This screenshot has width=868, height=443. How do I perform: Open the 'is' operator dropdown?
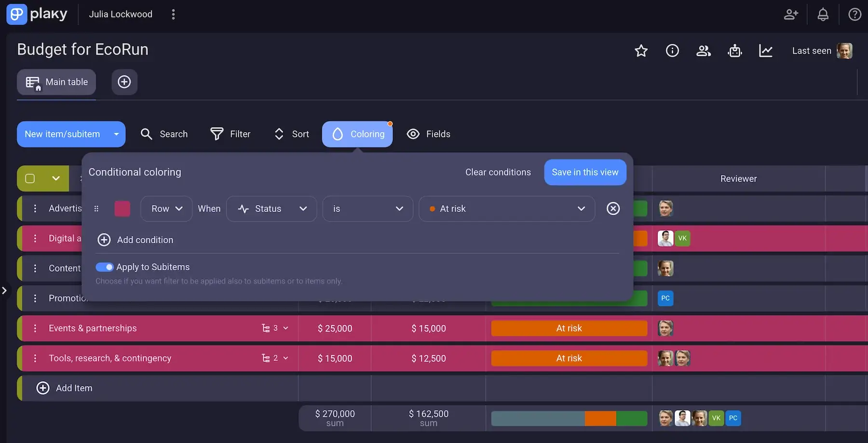[368, 208]
